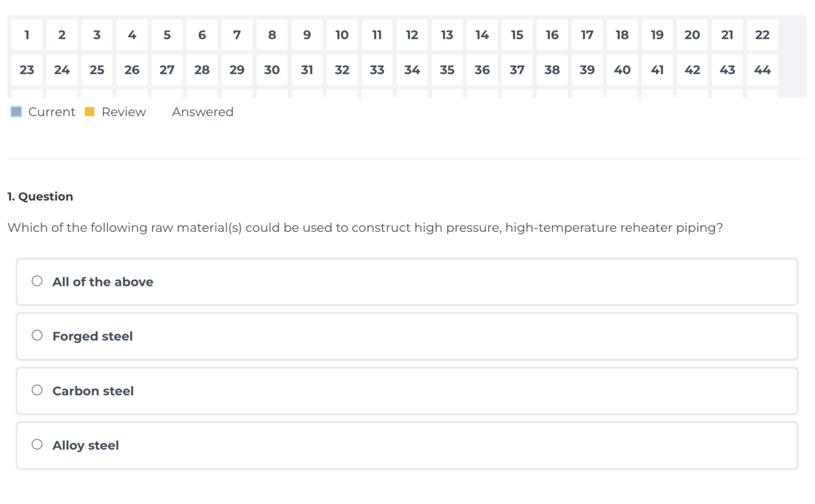Click the yellow Review legend swatch
815x504 pixels.
[x=90, y=112]
